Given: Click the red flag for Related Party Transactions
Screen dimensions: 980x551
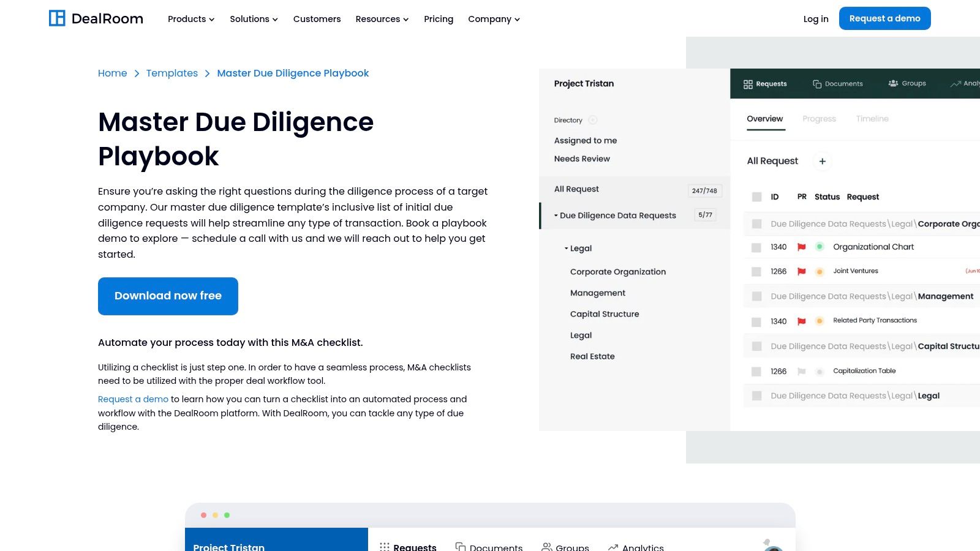Looking at the screenshot, I should [x=801, y=321].
